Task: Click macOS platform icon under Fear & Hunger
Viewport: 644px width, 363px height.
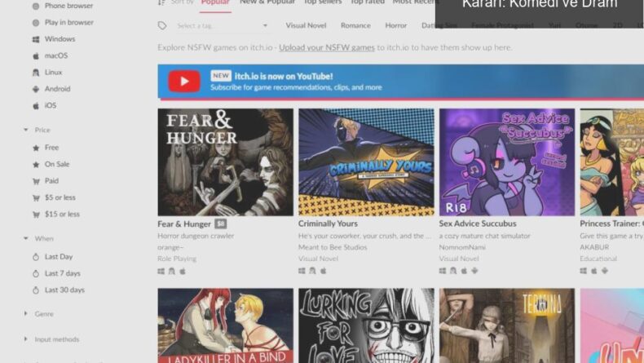Action: pos(183,272)
